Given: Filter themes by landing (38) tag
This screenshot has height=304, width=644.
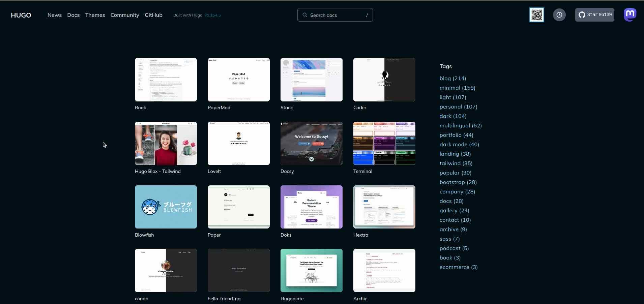Looking at the screenshot, I should click(x=455, y=154).
